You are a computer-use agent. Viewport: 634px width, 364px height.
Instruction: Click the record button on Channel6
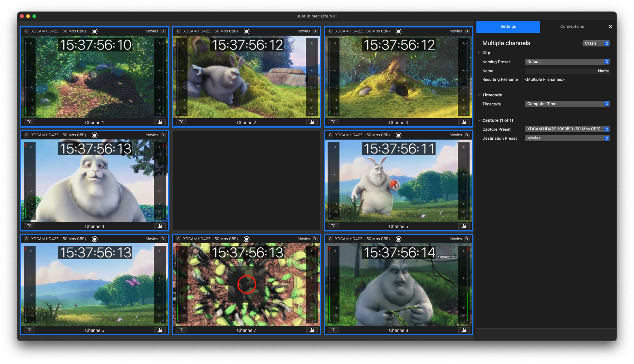pos(95,239)
